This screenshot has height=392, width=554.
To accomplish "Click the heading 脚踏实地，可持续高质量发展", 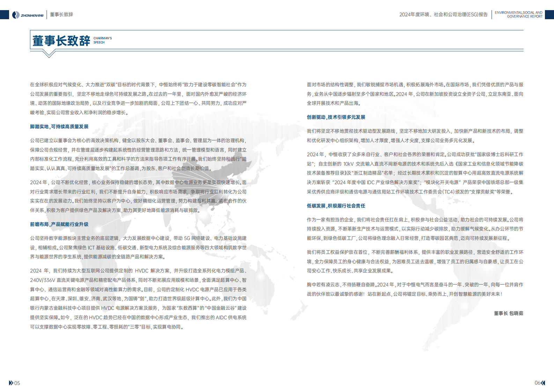I will pos(59,127).
